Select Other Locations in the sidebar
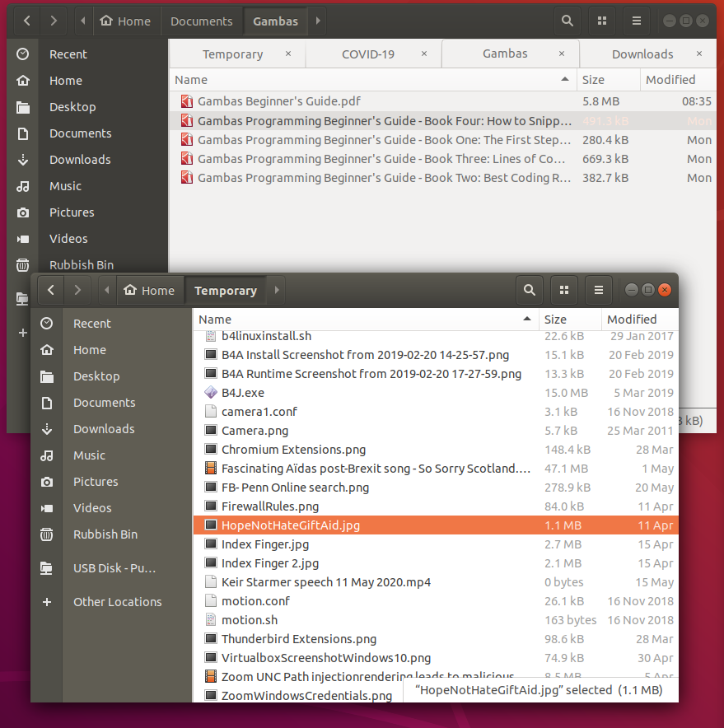 coord(117,602)
